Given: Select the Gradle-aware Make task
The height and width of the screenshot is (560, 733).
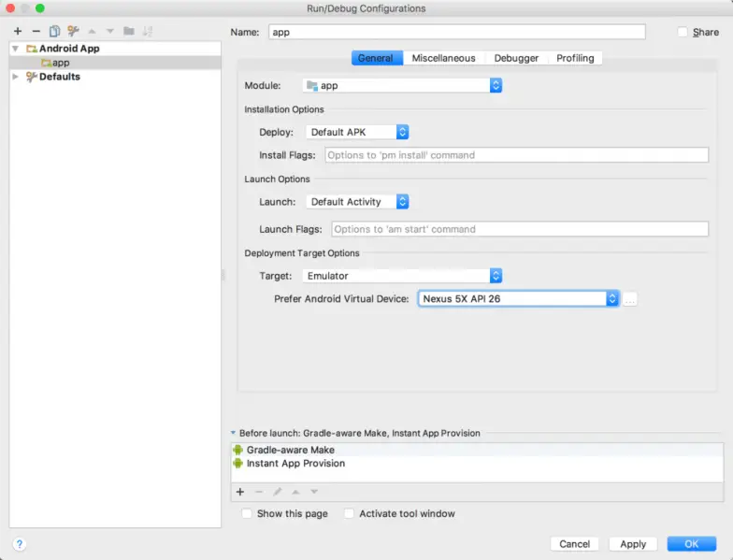Looking at the screenshot, I should pos(290,450).
